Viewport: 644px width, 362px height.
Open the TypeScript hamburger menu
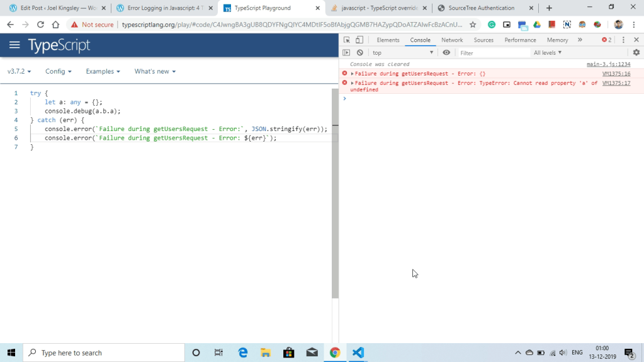pyautogui.click(x=14, y=45)
